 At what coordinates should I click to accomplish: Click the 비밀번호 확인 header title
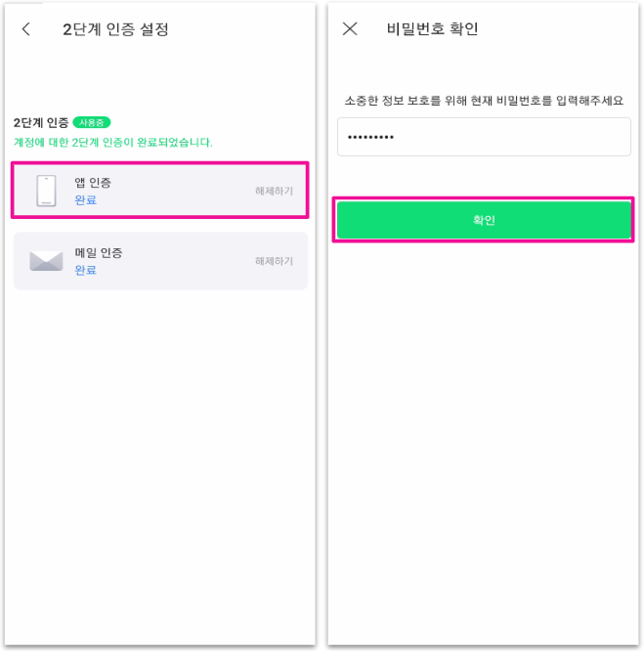(x=433, y=29)
